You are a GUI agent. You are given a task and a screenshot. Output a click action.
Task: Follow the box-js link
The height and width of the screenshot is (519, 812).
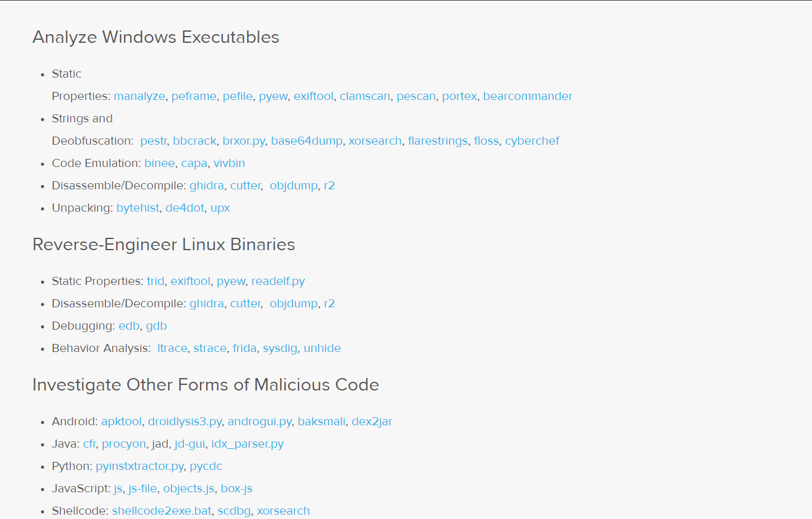click(x=237, y=489)
